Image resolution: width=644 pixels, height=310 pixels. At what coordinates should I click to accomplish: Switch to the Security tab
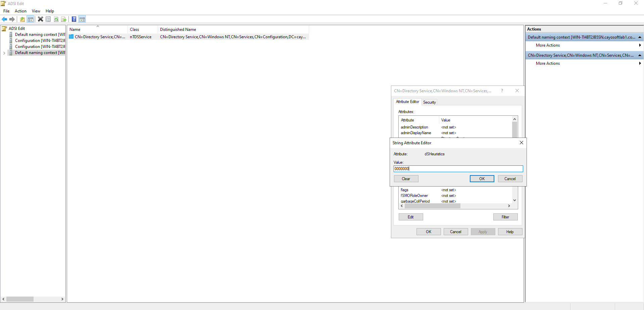[429, 102]
